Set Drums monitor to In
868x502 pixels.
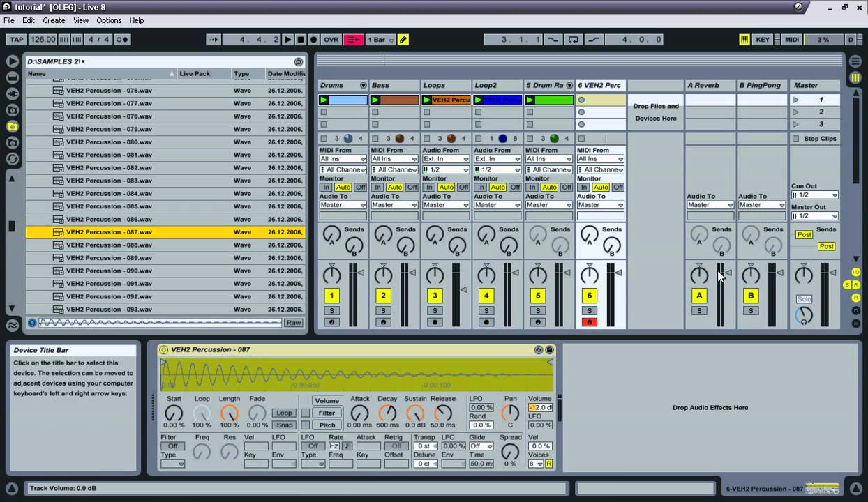pyautogui.click(x=325, y=187)
